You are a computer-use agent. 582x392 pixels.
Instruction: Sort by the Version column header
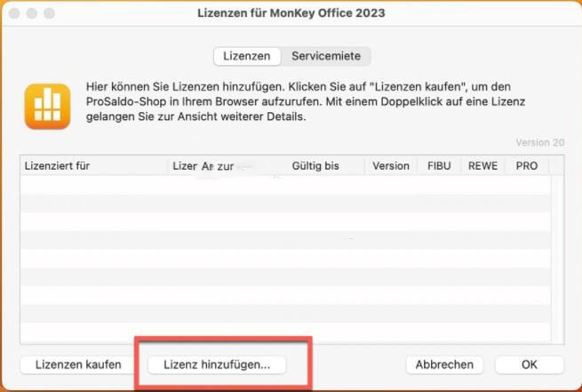click(391, 166)
